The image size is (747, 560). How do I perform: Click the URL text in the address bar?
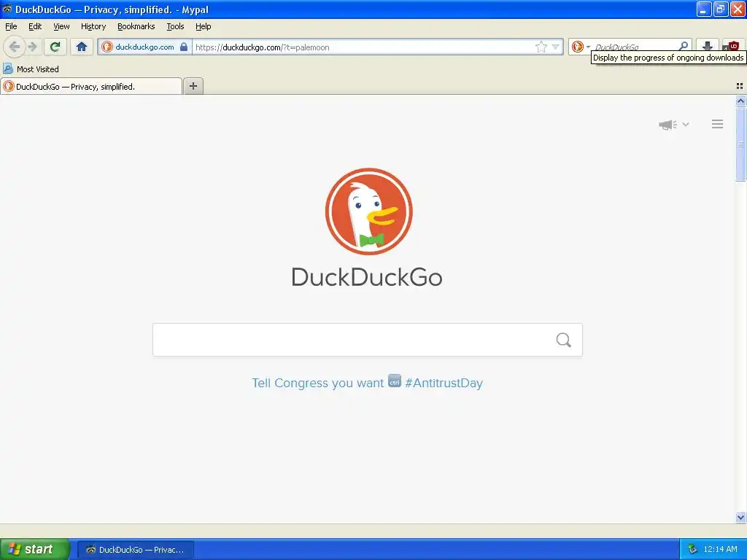(x=262, y=47)
